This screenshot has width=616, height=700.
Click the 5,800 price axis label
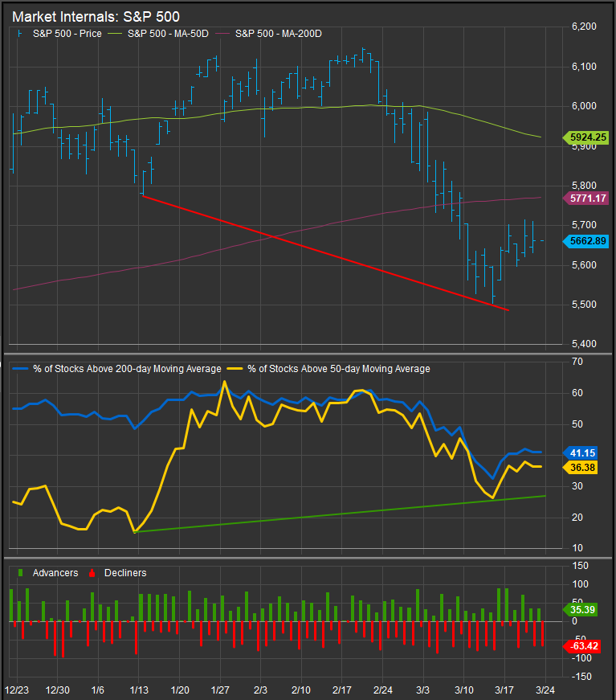(584, 186)
